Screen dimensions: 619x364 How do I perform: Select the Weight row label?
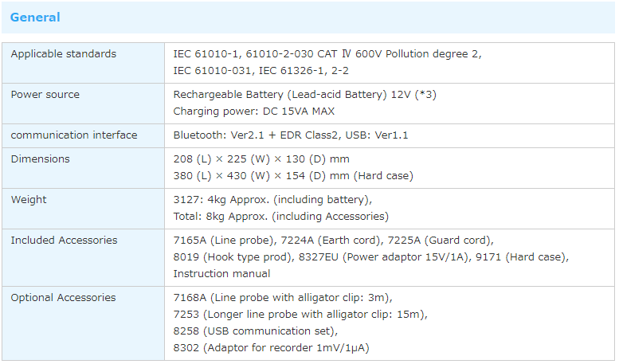tap(29, 200)
